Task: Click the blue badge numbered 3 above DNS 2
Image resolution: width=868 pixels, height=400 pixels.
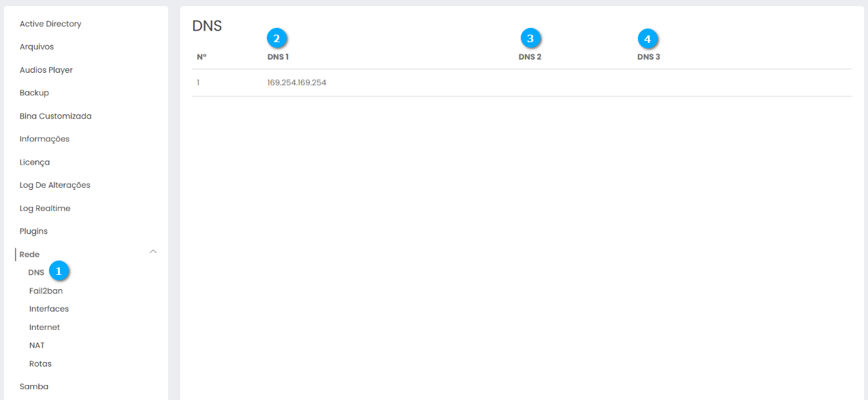Action: 530,39
